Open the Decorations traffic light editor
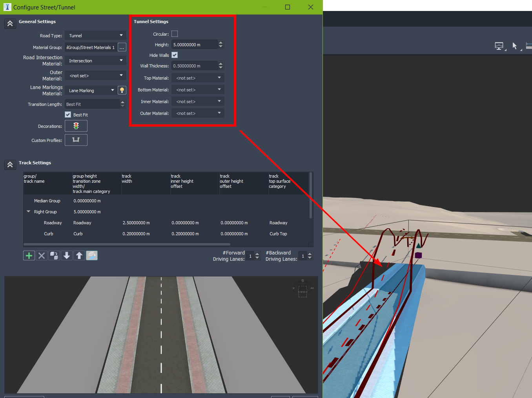This screenshot has width=532, height=398. click(x=76, y=126)
